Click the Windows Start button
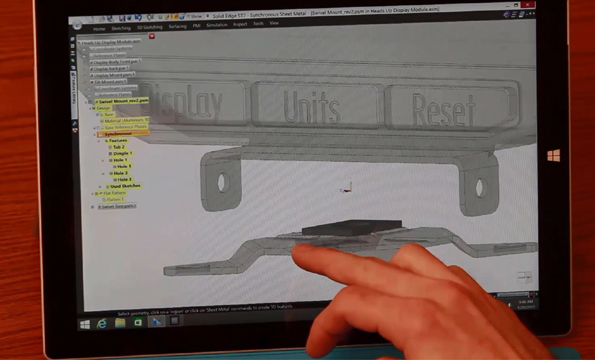595x360 pixels. 85,324
